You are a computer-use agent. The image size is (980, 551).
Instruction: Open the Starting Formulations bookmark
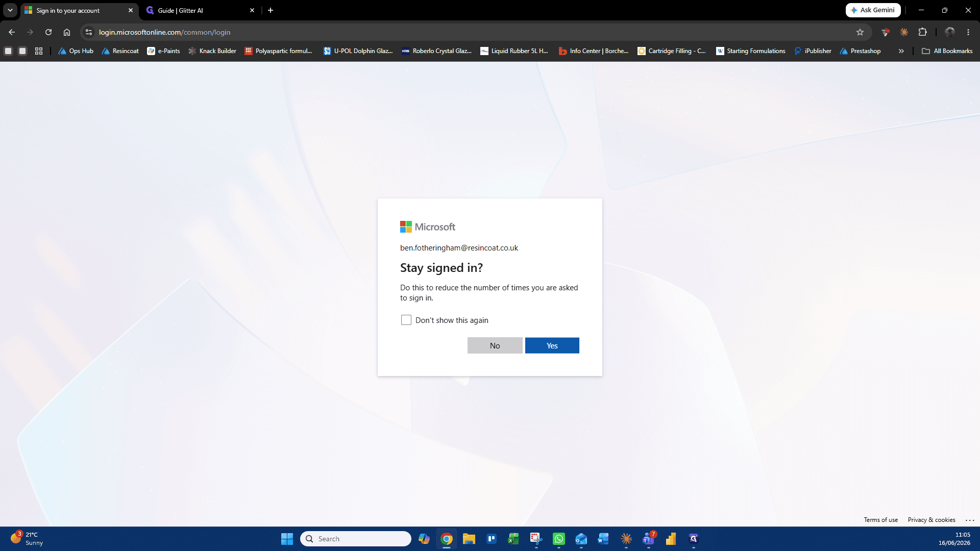751,51
